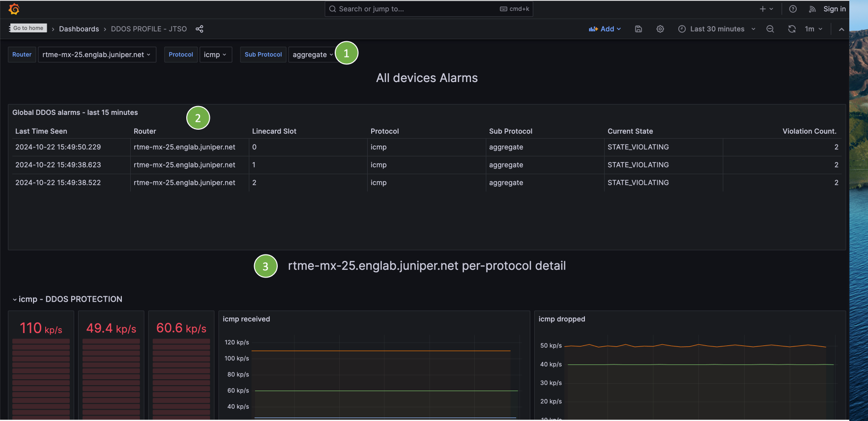The image size is (868, 421).
Task: Share the dashboard via share icon
Action: pyautogui.click(x=199, y=29)
